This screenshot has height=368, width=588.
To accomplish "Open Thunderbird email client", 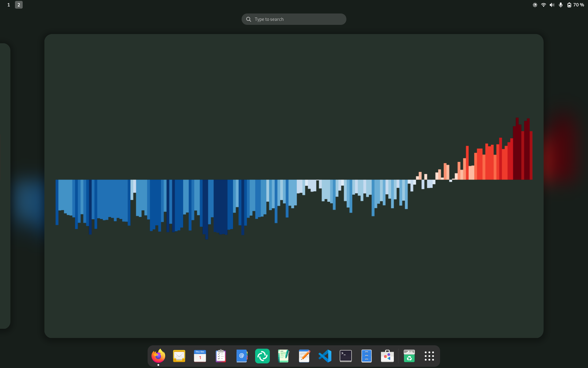I will 179,355.
